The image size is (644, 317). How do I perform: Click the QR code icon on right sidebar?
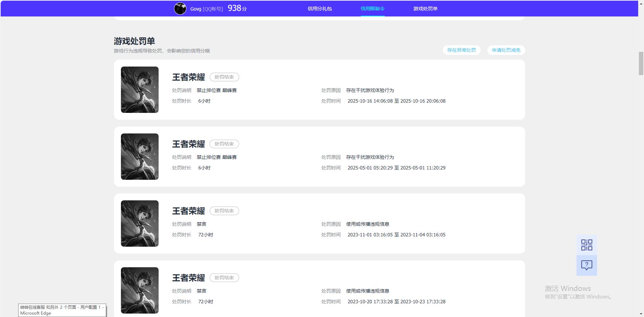click(586, 245)
